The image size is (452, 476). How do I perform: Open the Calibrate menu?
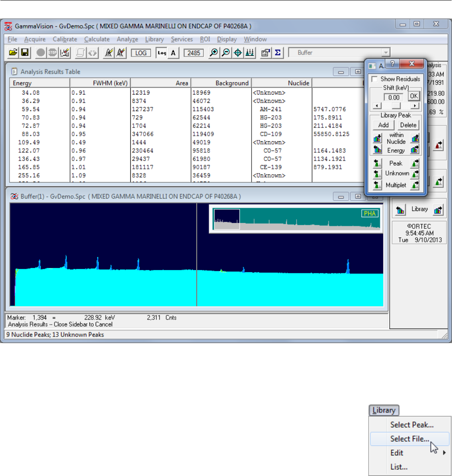(65, 39)
